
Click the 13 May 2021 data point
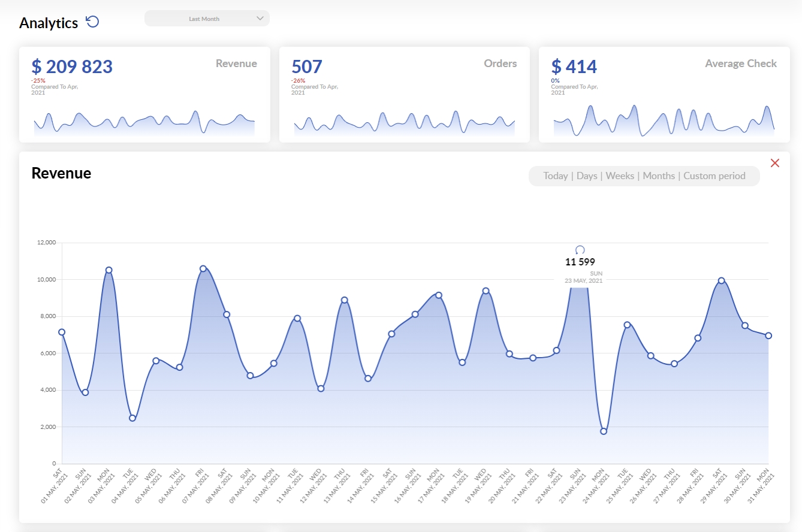point(345,300)
